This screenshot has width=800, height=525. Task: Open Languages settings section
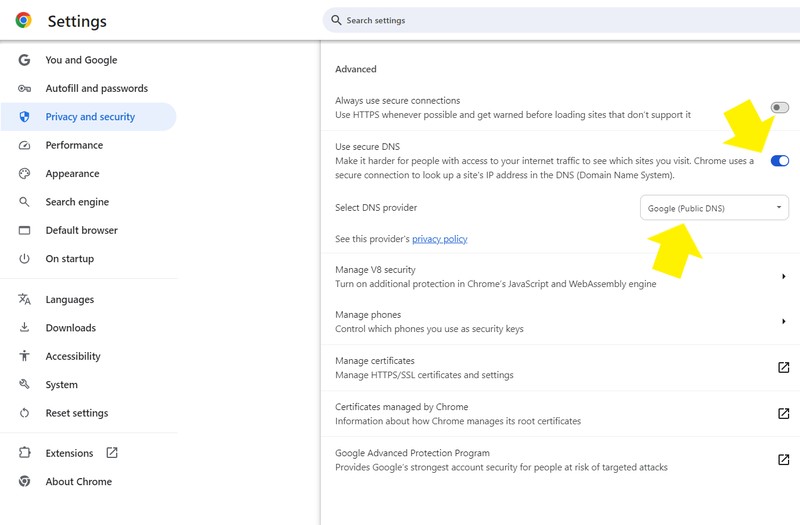(69, 300)
